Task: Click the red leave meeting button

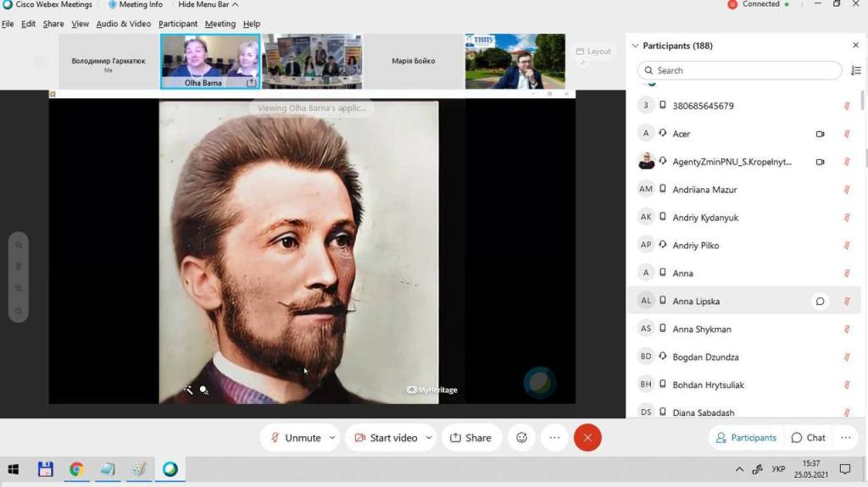Action: (x=587, y=438)
